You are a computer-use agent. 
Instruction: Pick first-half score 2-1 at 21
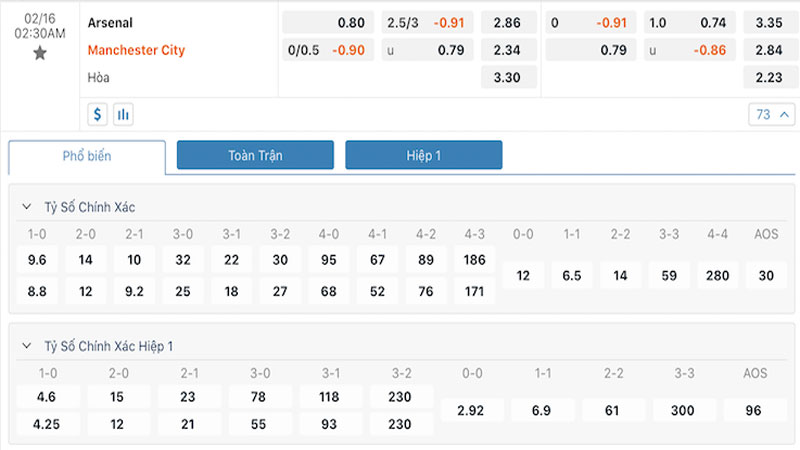(189, 424)
